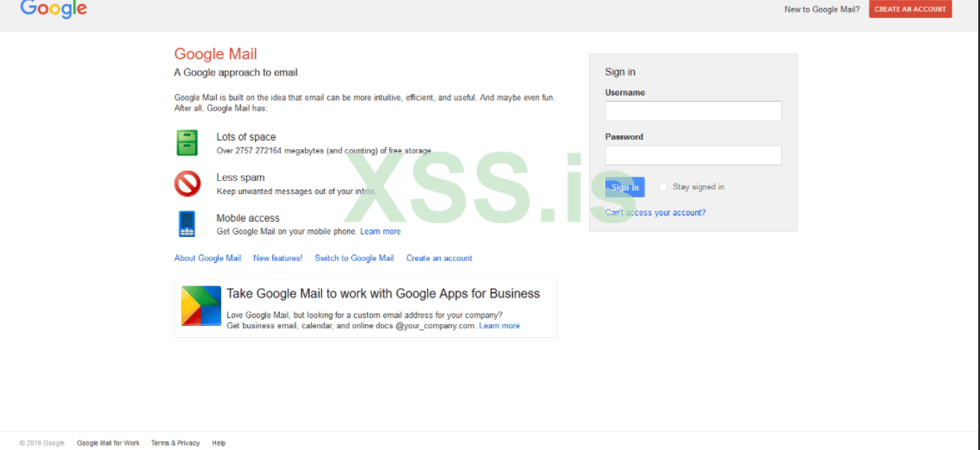Open the Switch to Google Mail link
Screen dimensions: 980x450
[355, 258]
